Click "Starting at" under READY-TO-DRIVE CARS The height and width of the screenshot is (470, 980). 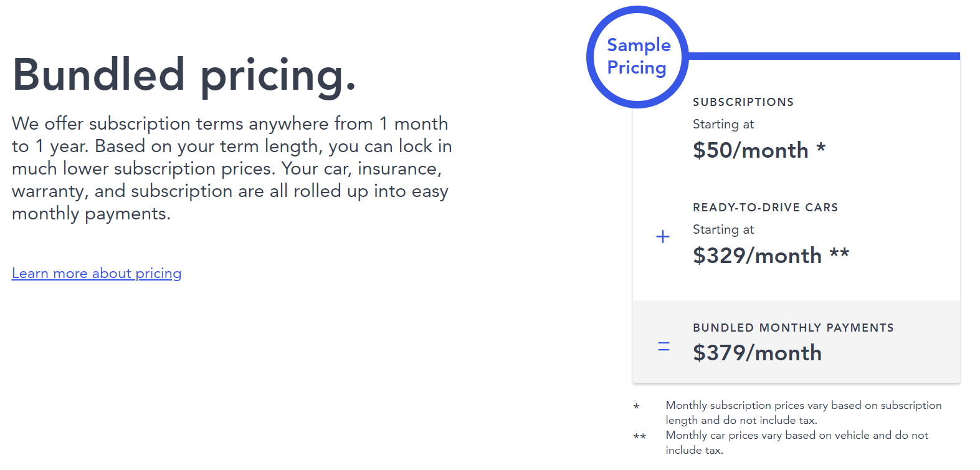(x=723, y=230)
